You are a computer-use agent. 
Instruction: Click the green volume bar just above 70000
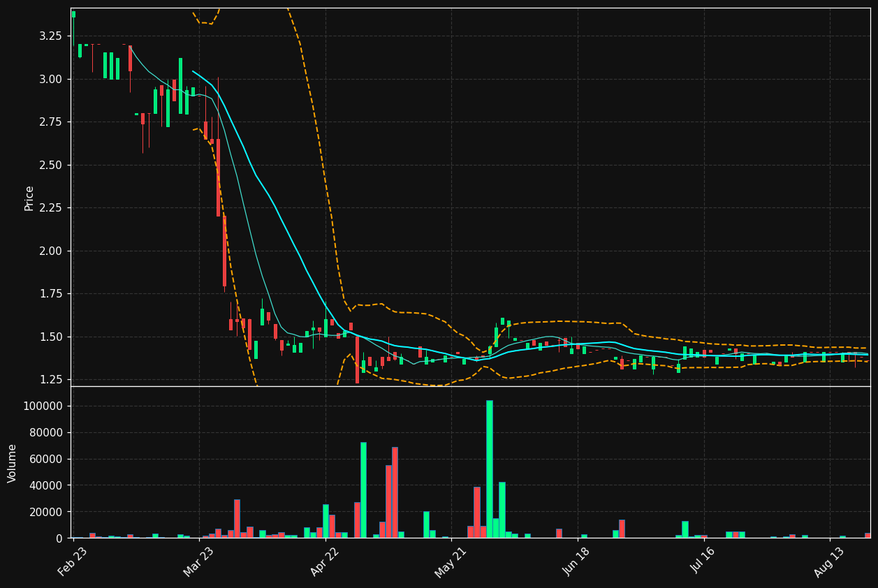click(x=363, y=490)
